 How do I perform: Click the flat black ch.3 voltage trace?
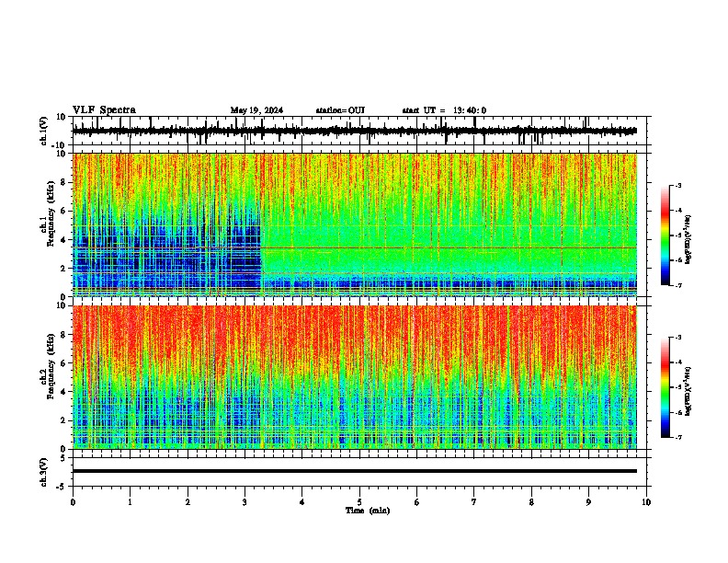click(x=355, y=471)
